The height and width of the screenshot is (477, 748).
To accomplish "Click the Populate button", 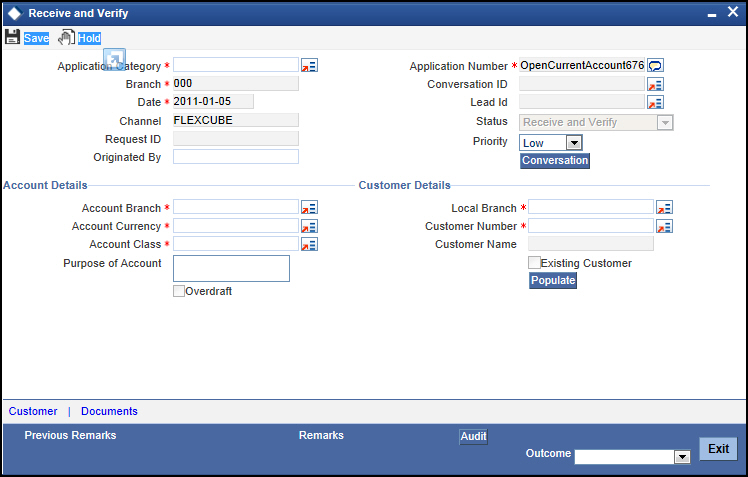I will pyautogui.click(x=553, y=280).
